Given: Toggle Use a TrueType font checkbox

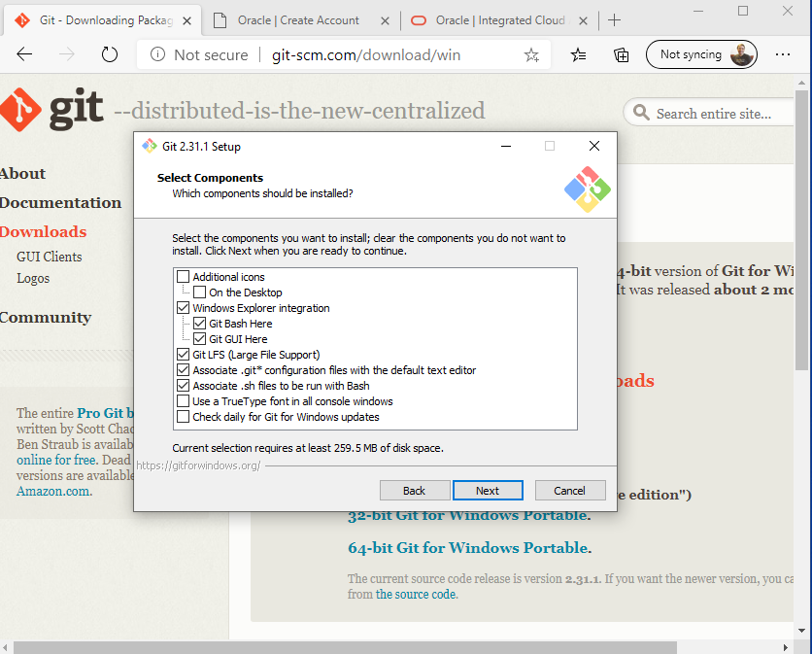Looking at the screenshot, I should pyautogui.click(x=184, y=401).
